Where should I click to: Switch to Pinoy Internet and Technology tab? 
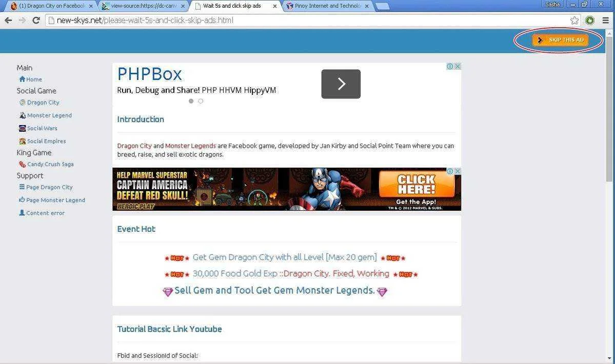point(327,6)
